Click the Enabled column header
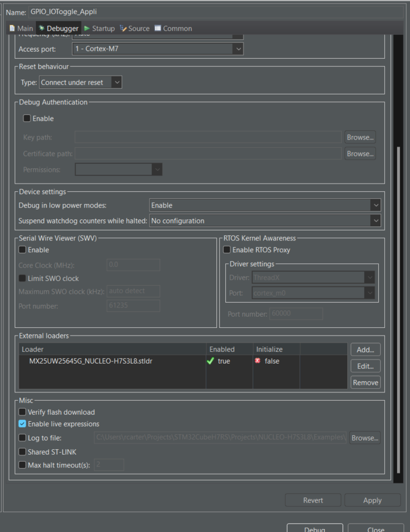 click(x=229, y=349)
